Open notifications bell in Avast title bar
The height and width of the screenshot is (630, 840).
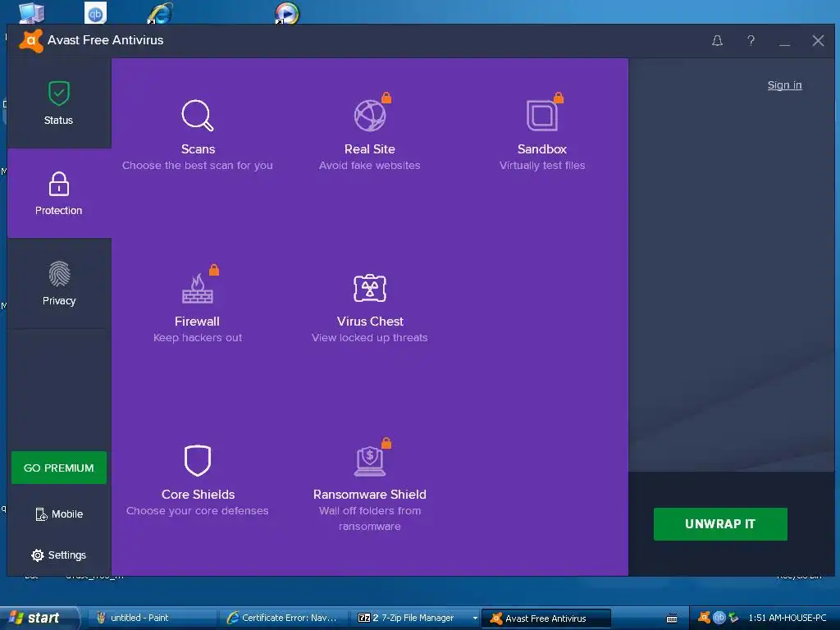[x=717, y=41]
